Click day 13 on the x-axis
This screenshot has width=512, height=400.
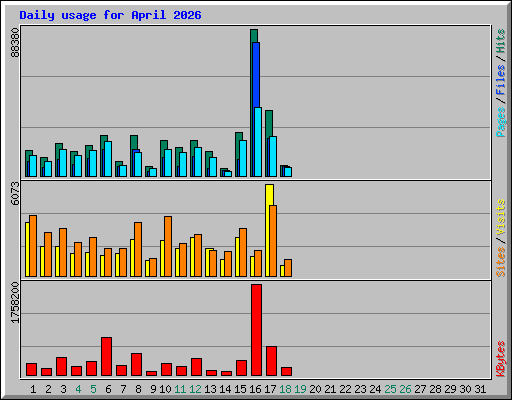click(x=210, y=389)
